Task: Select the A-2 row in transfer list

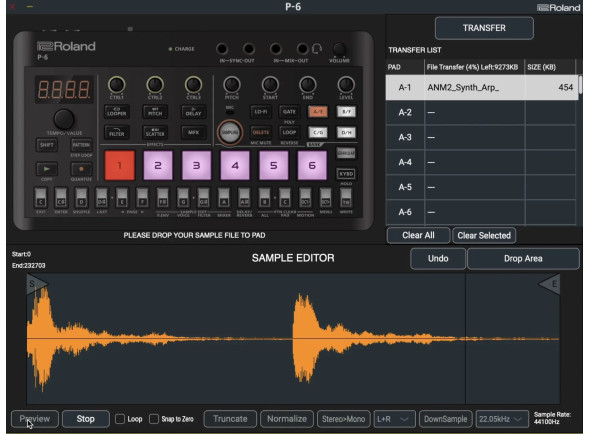Action: pos(481,112)
